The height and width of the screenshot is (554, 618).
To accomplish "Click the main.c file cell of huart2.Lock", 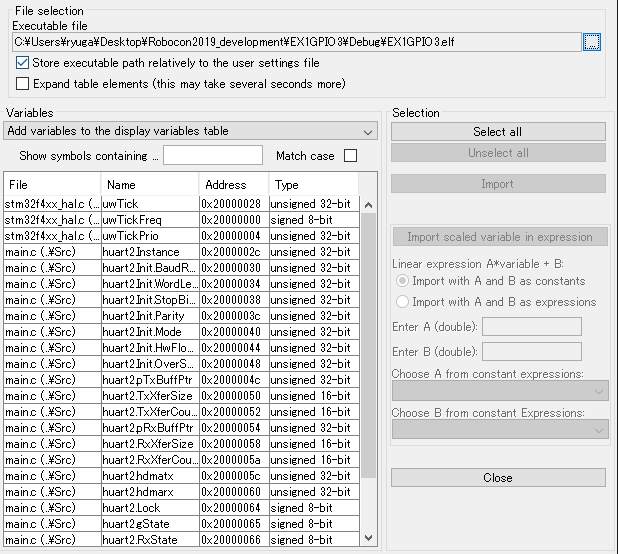I will (x=52, y=508).
